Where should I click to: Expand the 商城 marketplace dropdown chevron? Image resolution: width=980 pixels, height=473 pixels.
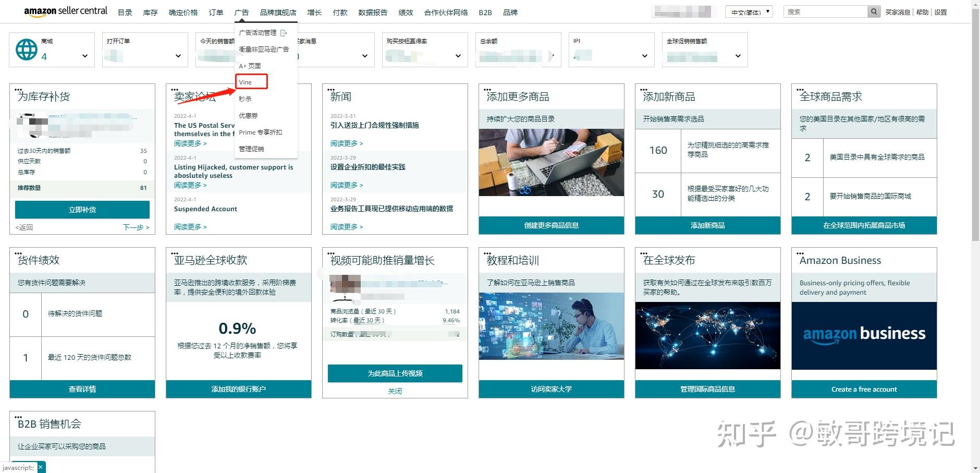[85, 56]
